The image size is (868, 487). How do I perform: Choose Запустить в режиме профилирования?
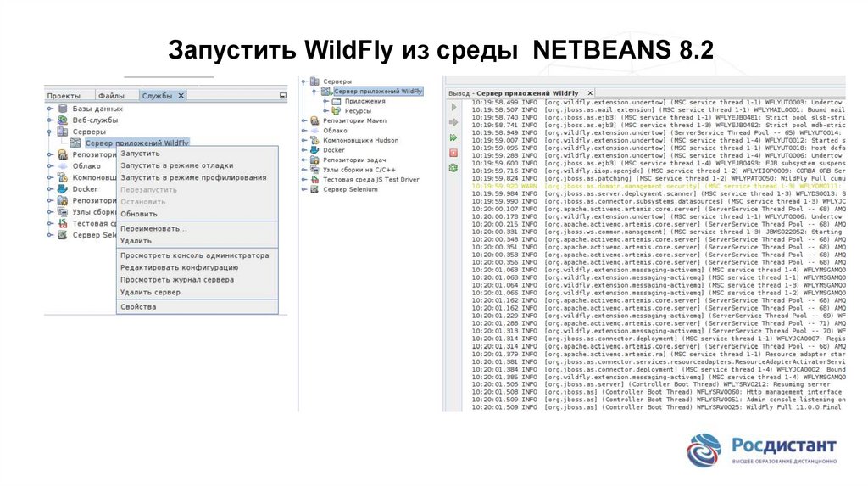(197, 178)
